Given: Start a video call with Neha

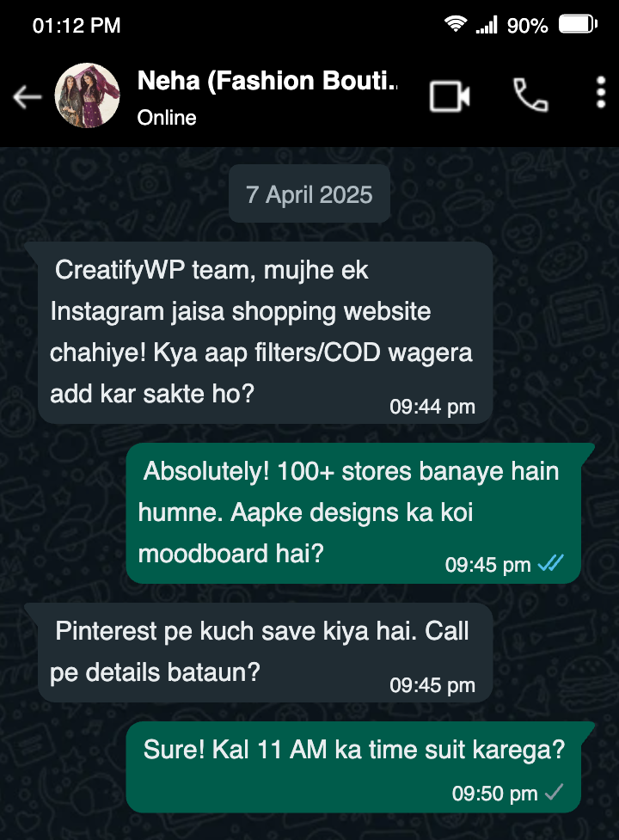Looking at the screenshot, I should pos(450,96).
